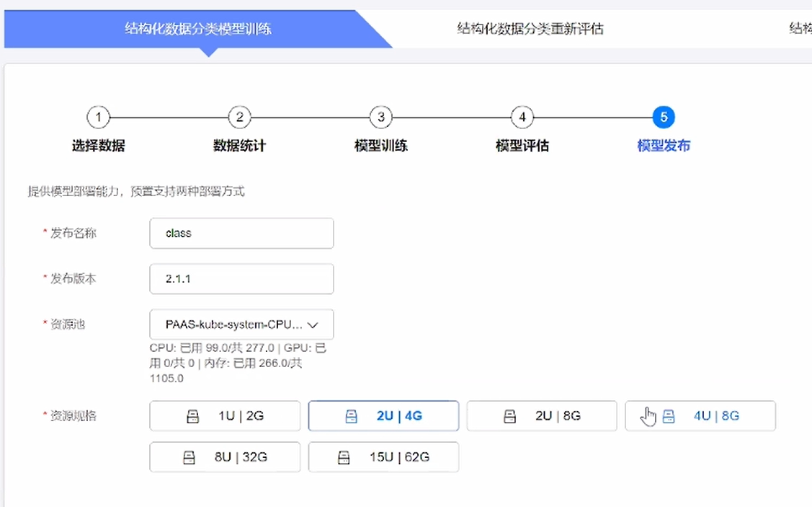Click the 数据统计 step label
This screenshot has height=507, width=812.
(x=240, y=146)
